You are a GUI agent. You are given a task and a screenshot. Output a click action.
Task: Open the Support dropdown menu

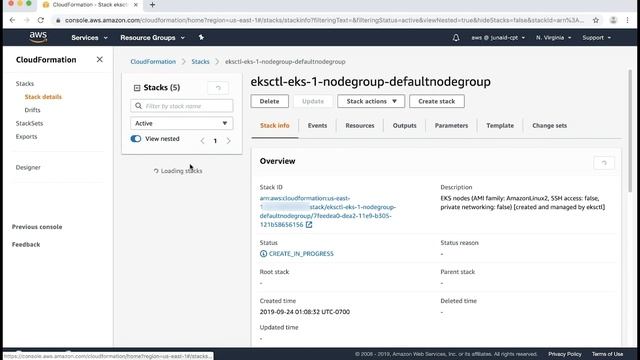[x=597, y=38]
